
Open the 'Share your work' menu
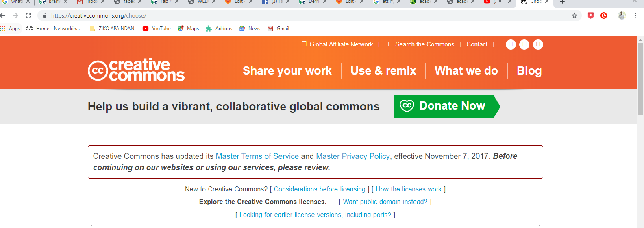point(287,71)
